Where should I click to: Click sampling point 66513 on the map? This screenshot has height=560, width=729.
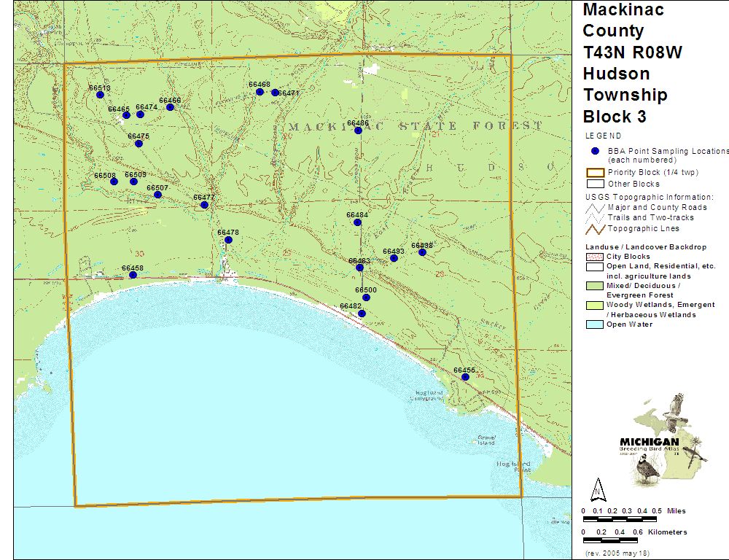point(101,95)
